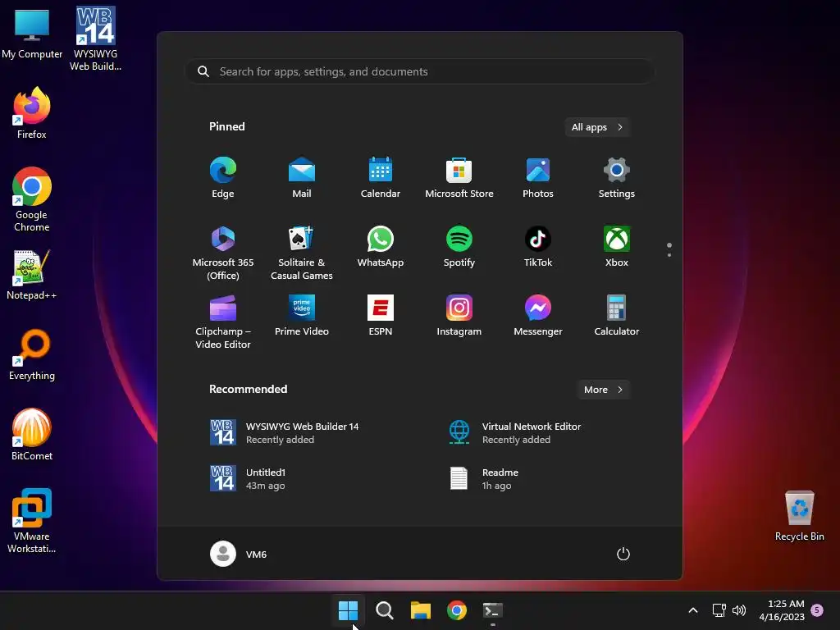Open TikTok app
The height and width of the screenshot is (630, 840).
(538, 247)
